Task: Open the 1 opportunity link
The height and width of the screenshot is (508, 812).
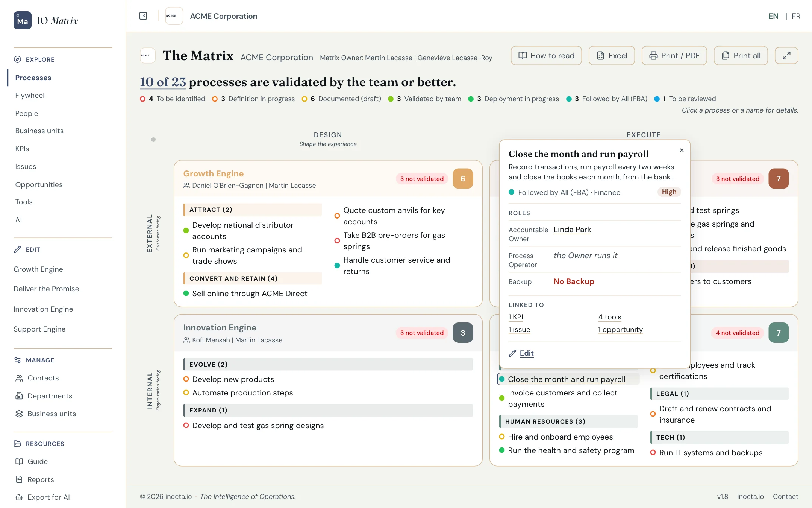Action: [x=621, y=330]
